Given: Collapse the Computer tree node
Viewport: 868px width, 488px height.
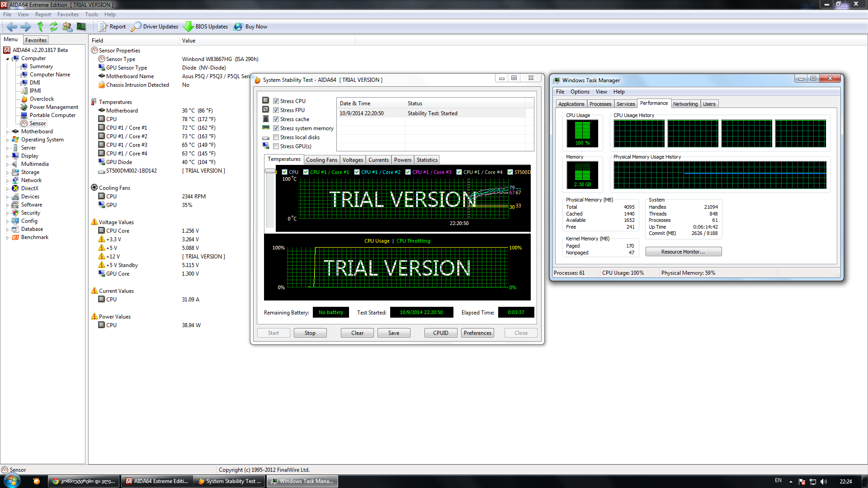Looking at the screenshot, I should pos(7,59).
